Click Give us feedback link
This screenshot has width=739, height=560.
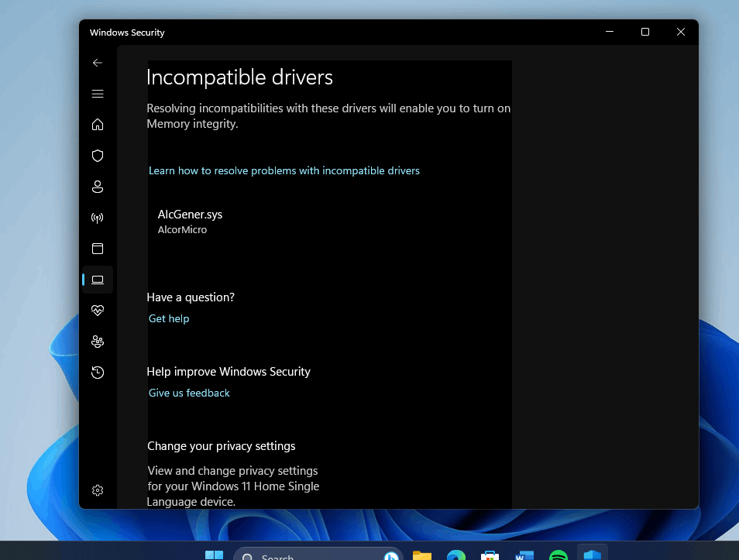click(x=189, y=393)
